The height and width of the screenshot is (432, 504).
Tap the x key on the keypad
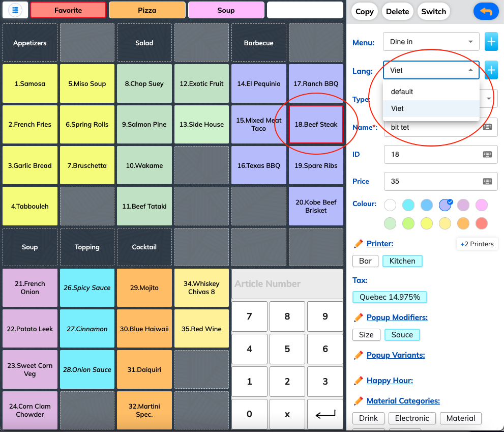pyautogui.click(x=287, y=414)
